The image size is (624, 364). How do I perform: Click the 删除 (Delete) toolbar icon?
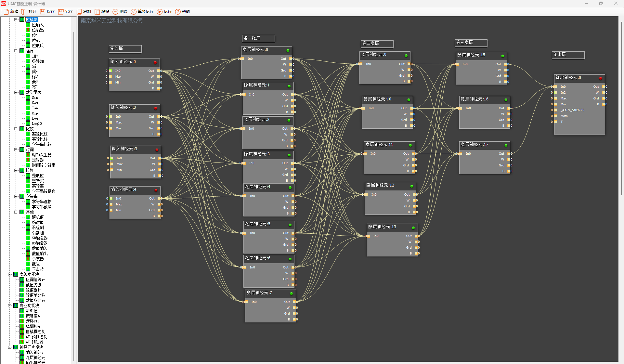coord(115,12)
